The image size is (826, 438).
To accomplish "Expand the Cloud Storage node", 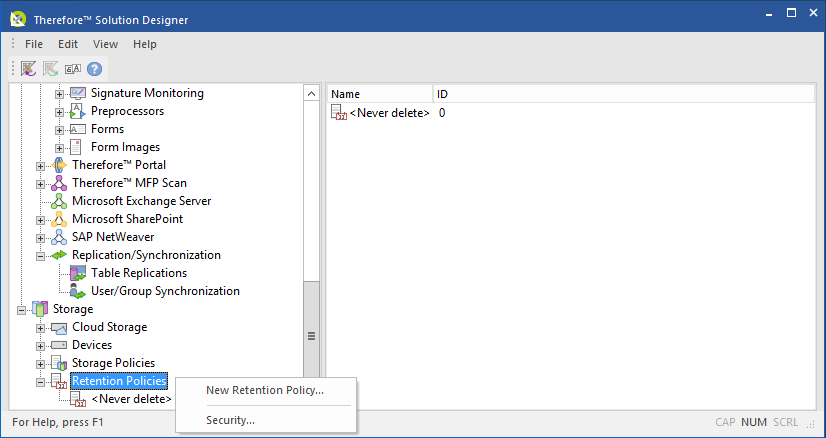I will point(41,328).
